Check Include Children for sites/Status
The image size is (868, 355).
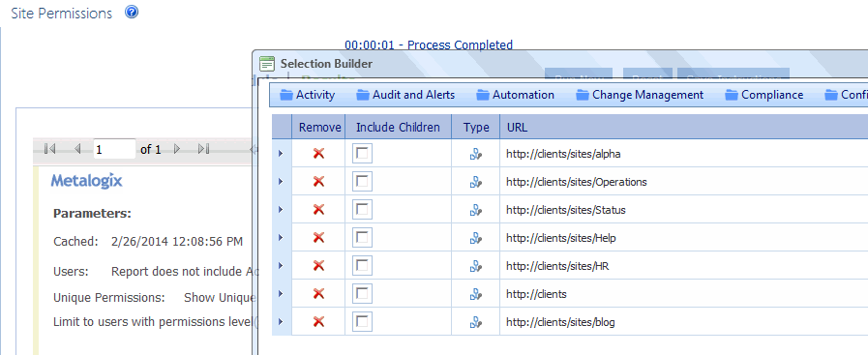coord(362,209)
